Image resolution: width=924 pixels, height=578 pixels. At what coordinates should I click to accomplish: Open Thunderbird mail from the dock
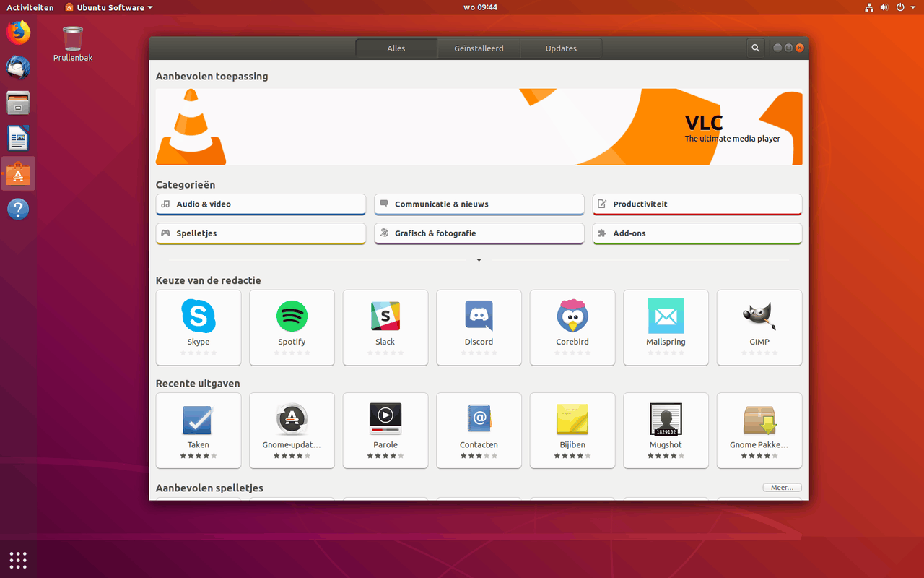18,67
